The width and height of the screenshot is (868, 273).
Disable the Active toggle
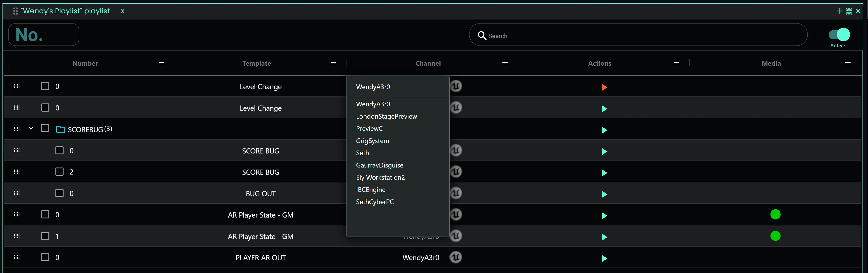point(839,35)
